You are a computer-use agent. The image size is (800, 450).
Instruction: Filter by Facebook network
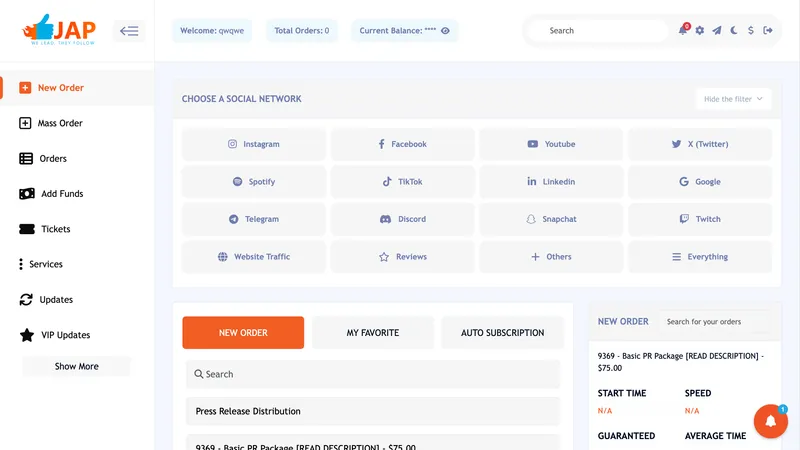point(403,144)
